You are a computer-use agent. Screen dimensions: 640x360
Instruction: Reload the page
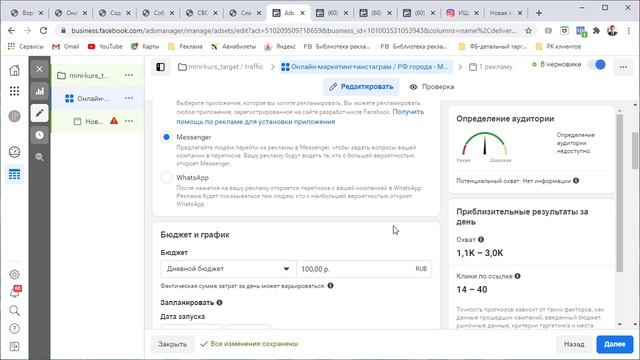(43, 31)
